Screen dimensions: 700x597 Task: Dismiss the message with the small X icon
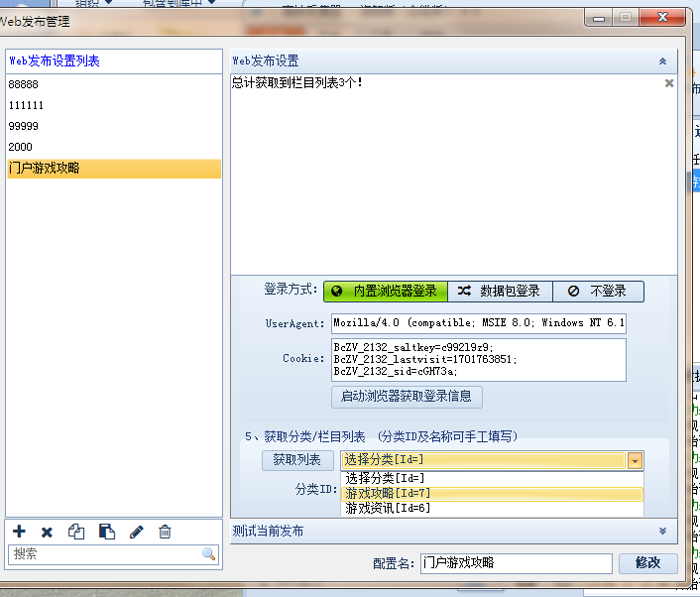point(669,83)
